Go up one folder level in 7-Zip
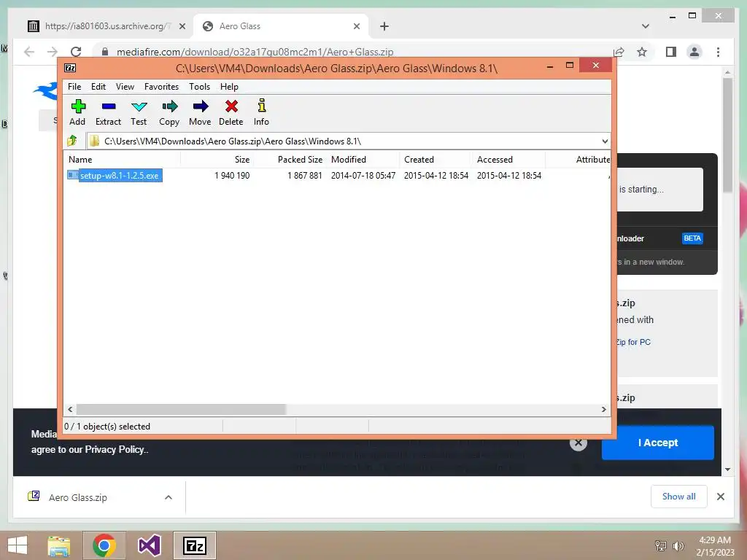This screenshot has height=560, width=747. pos(72,141)
